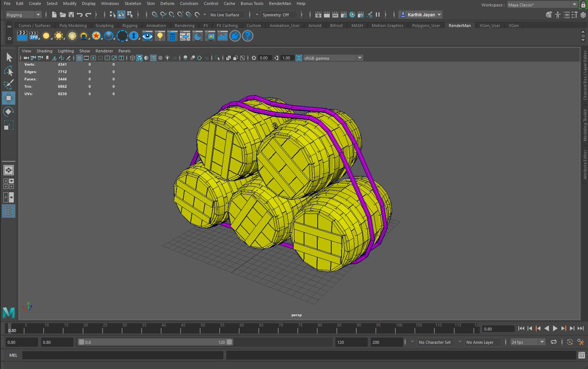Open RenderMan help question mark icon
The height and width of the screenshot is (369, 588).
(x=248, y=36)
